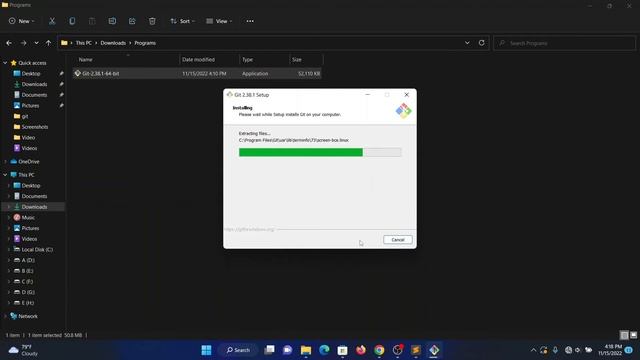
Task: Launch Firefox from the taskbar
Action: click(x=361, y=350)
